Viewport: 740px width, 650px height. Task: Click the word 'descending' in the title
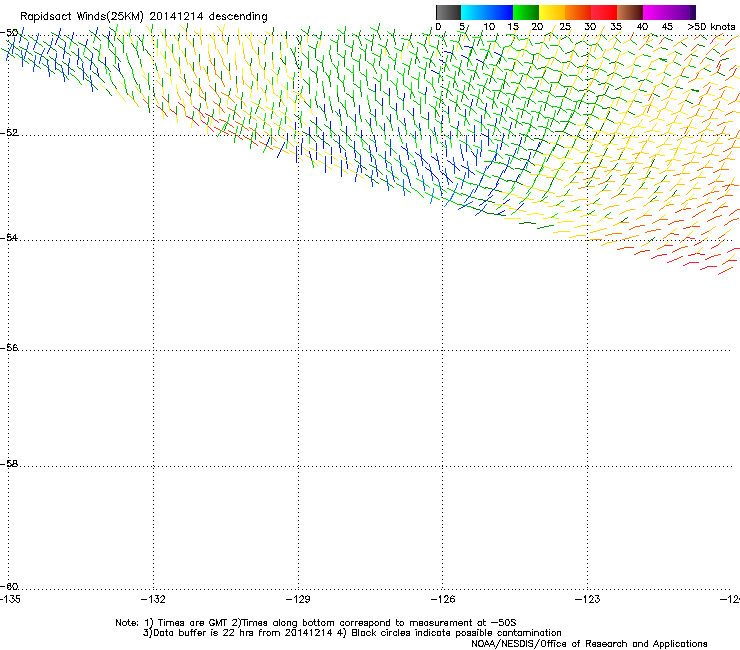[x=238, y=17]
